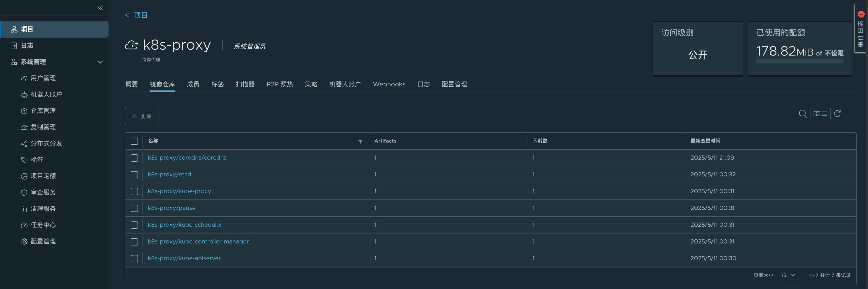Open the page size dropdown
Viewport: 868px width, 289px height.
pyautogui.click(x=788, y=275)
